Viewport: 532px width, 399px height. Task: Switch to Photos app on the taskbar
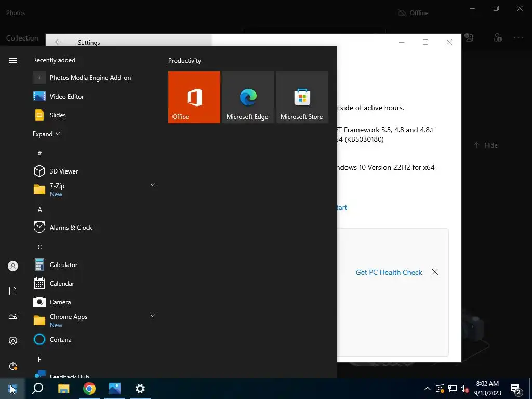point(115,389)
